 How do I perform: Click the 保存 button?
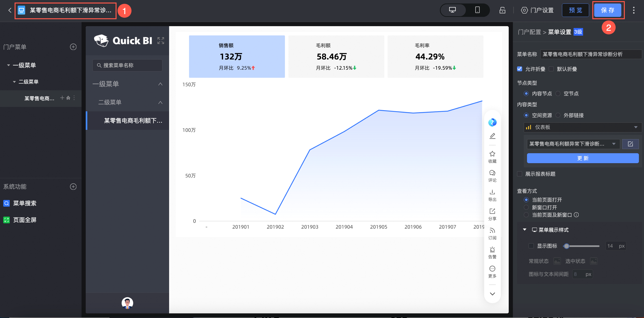(x=607, y=10)
